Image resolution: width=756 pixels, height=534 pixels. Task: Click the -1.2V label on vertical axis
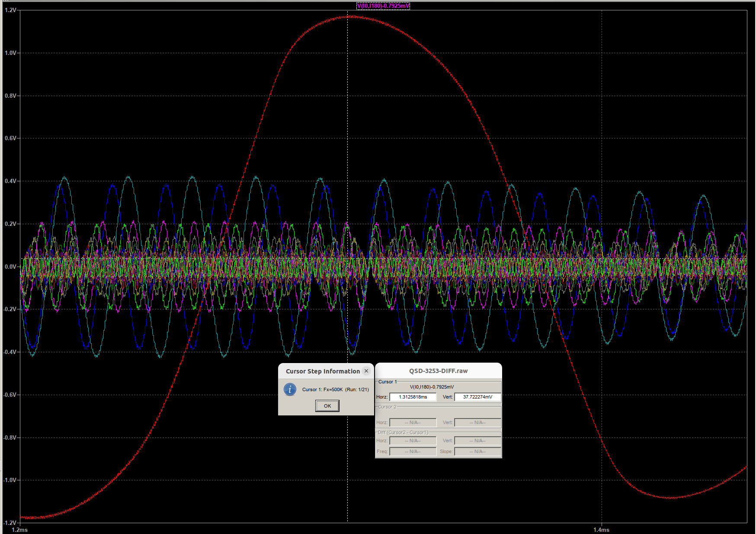point(10,523)
